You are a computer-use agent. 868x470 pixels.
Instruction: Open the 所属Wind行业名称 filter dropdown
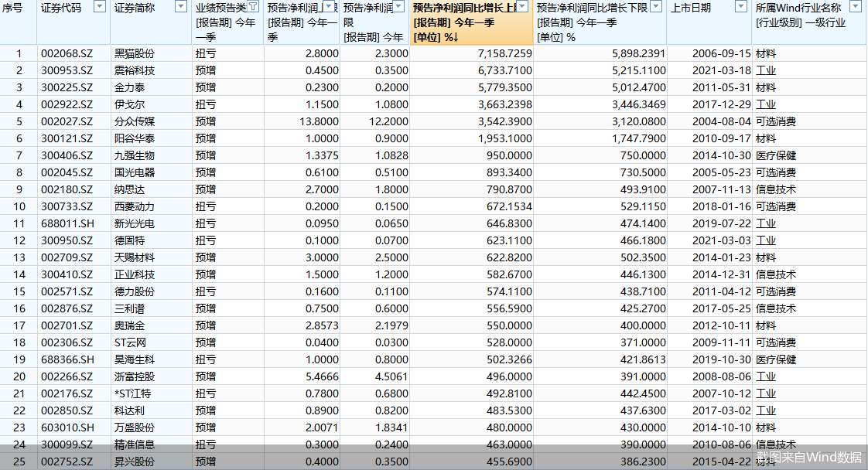click(856, 7)
